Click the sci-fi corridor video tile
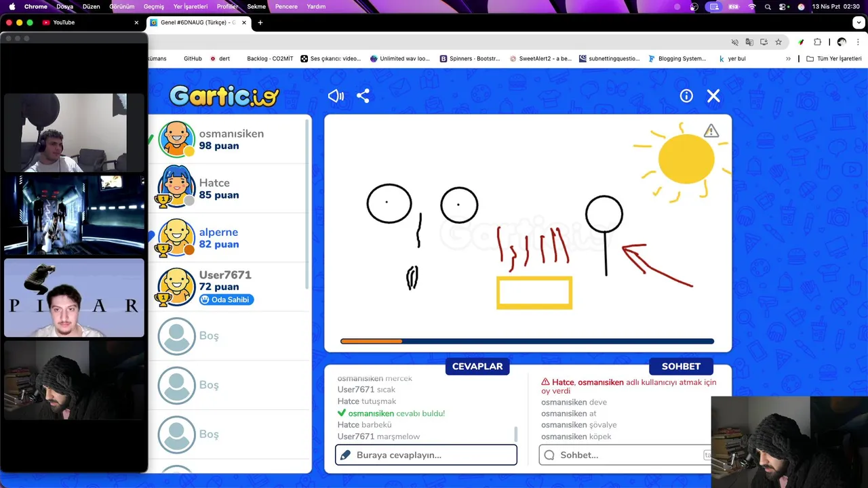Image resolution: width=868 pixels, height=488 pixels. [74, 216]
